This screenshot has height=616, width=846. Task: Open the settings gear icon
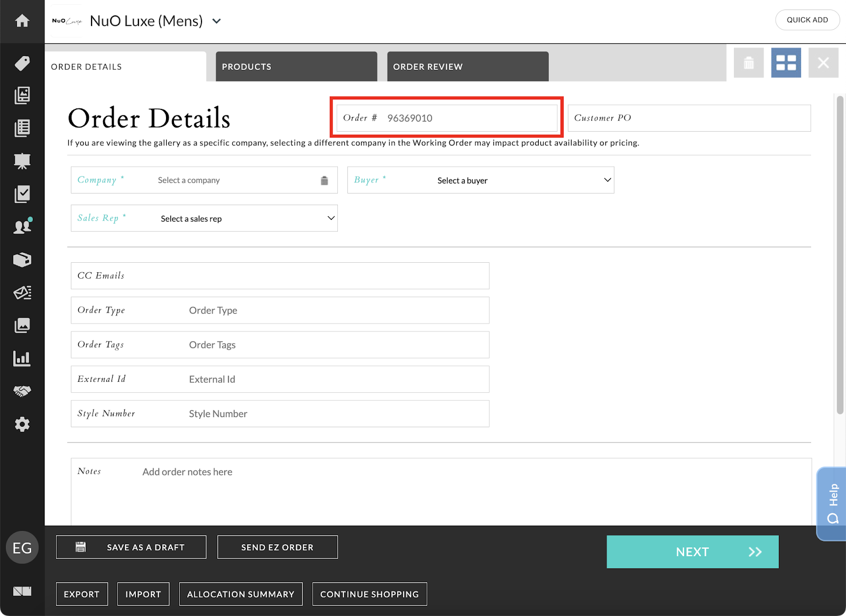point(22,425)
